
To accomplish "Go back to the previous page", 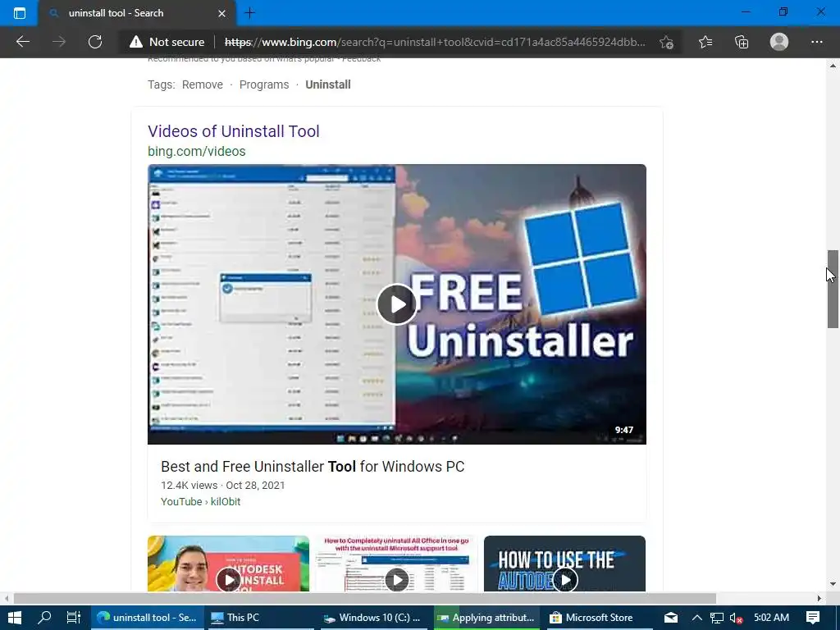I will coord(22,42).
